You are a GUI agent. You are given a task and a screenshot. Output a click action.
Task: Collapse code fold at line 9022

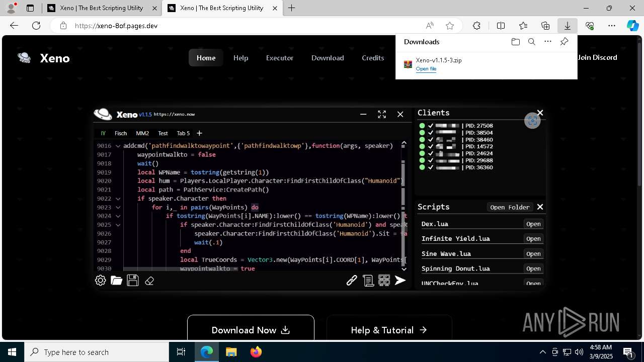[x=118, y=199]
